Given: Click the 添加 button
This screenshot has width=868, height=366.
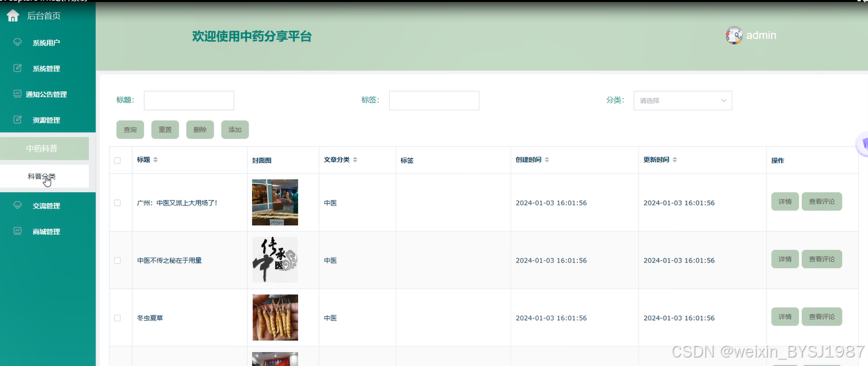Looking at the screenshot, I should 235,130.
